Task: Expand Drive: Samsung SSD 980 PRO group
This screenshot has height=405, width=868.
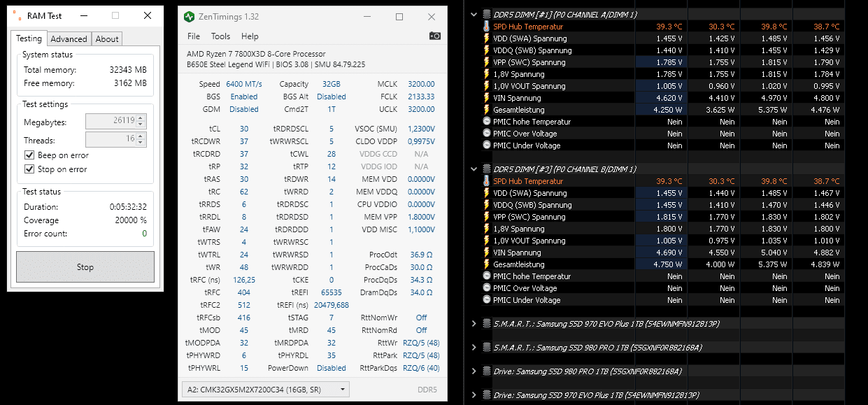Action: (474, 371)
